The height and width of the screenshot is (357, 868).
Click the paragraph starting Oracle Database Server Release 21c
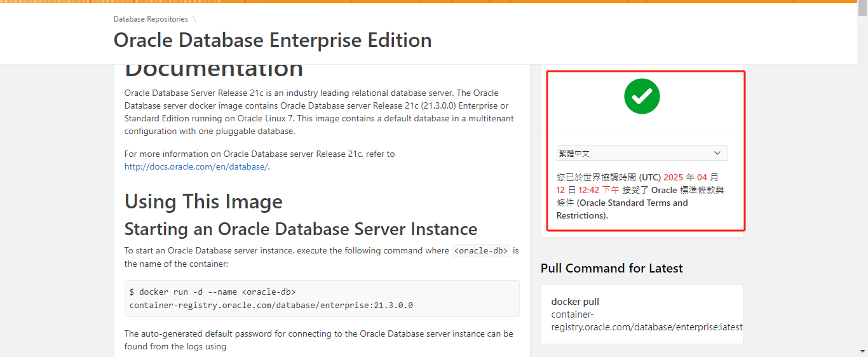(x=319, y=112)
